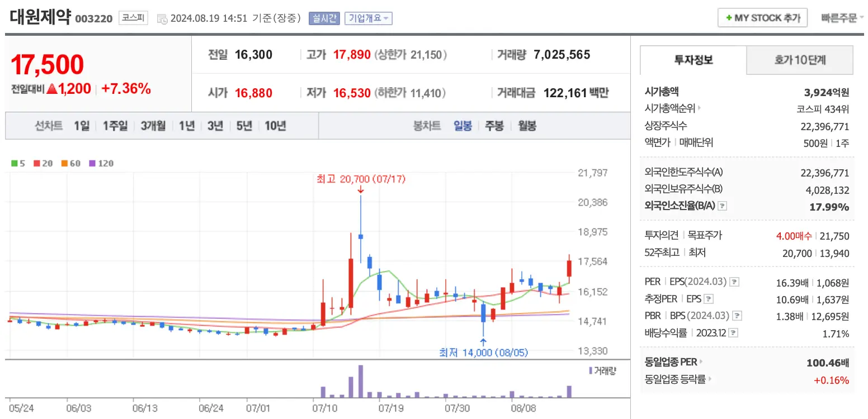Click the current price 17,500
Viewport: 868px width, 419px height.
(x=48, y=65)
